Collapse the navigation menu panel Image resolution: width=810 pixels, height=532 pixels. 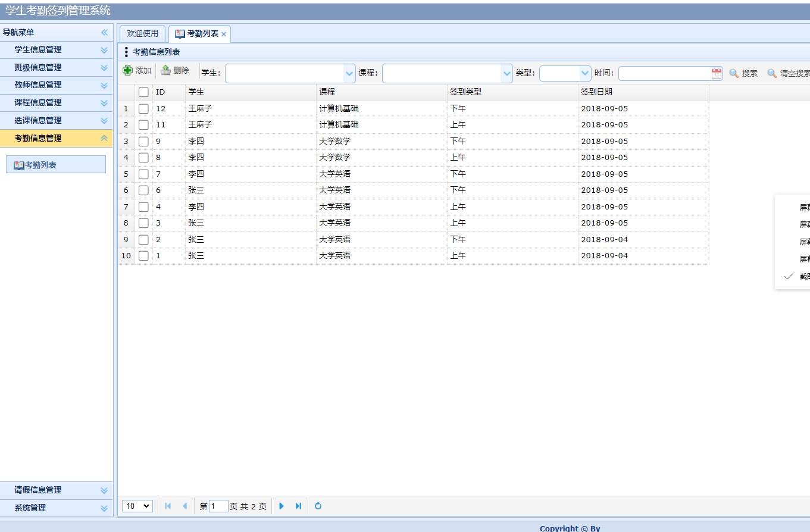point(104,32)
